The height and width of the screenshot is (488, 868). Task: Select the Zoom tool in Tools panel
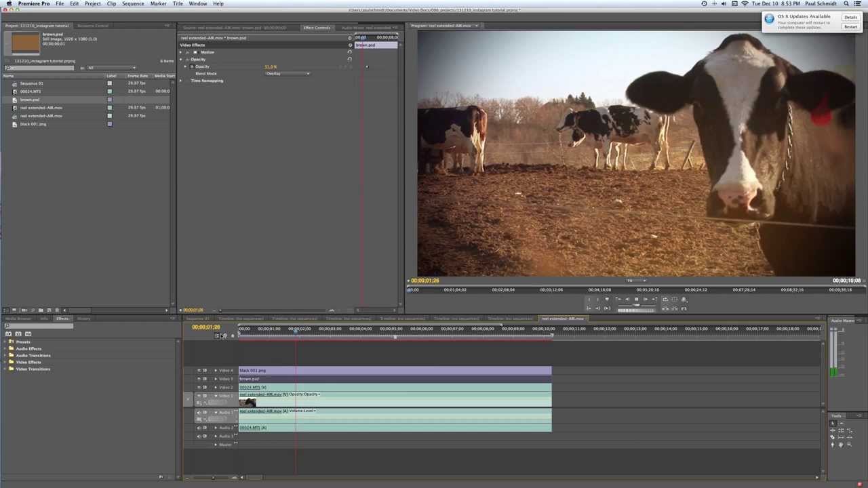tap(849, 445)
